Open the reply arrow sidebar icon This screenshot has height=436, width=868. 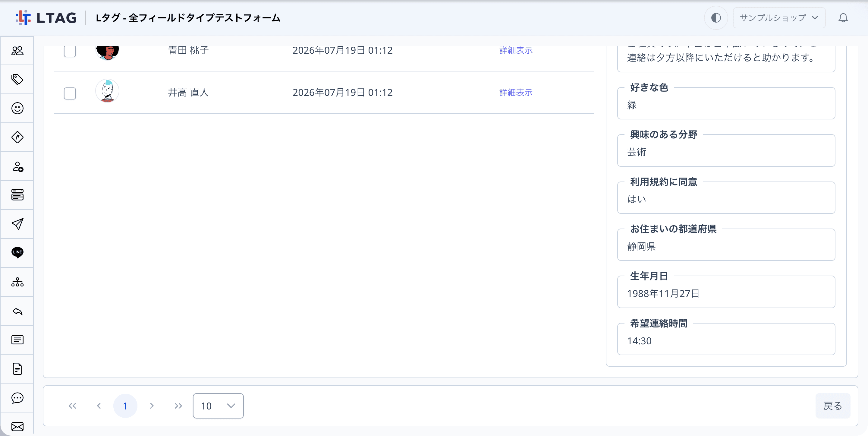click(17, 311)
